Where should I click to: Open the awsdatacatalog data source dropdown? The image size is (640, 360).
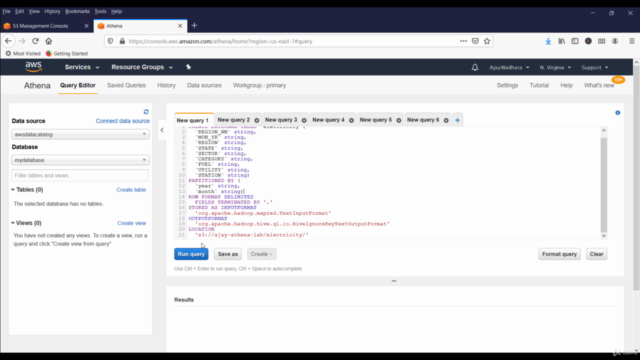coord(80,134)
